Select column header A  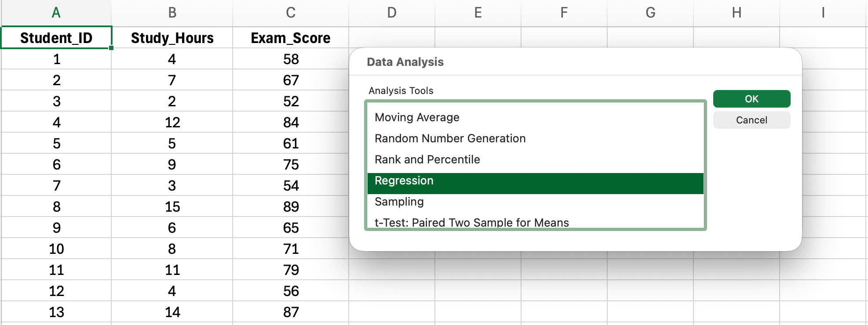56,13
